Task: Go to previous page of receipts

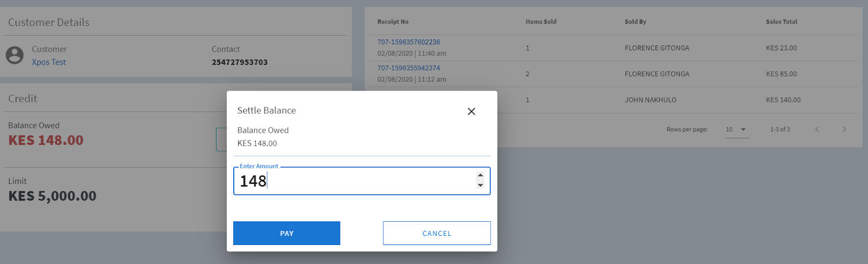Action: pos(817,129)
